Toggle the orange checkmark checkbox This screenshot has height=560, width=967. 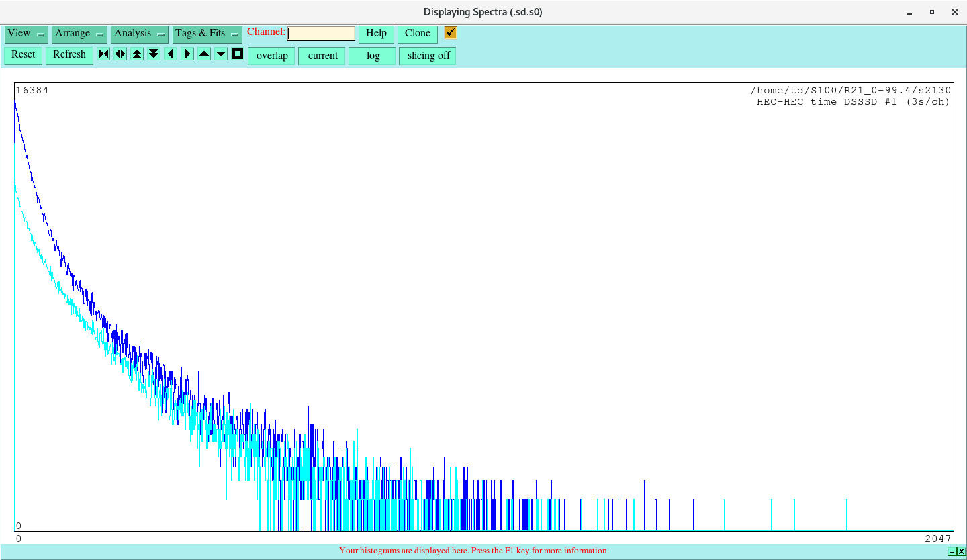point(449,32)
